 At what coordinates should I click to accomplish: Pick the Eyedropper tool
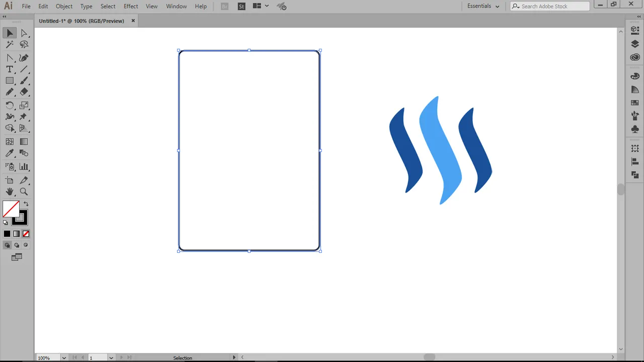pyautogui.click(x=10, y=153)
